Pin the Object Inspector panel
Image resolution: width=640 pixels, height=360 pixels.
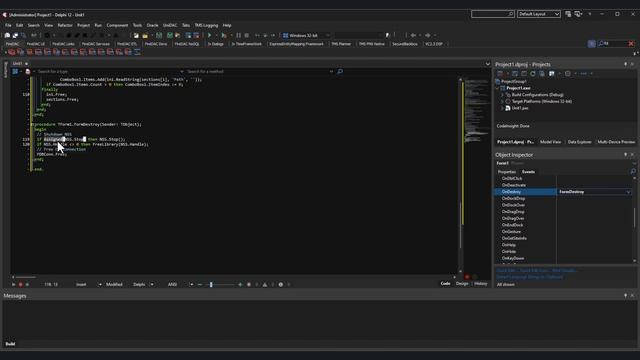(625, 155)
